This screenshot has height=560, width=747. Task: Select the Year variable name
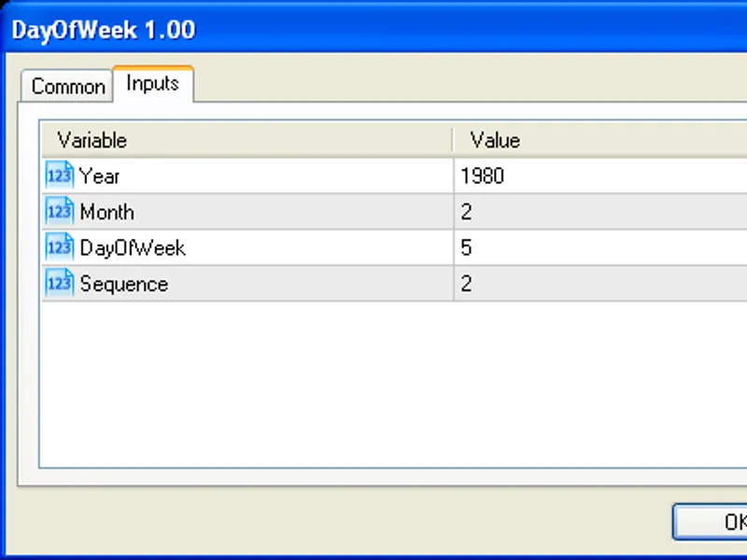pyautogui.click(x=99, y=176)
